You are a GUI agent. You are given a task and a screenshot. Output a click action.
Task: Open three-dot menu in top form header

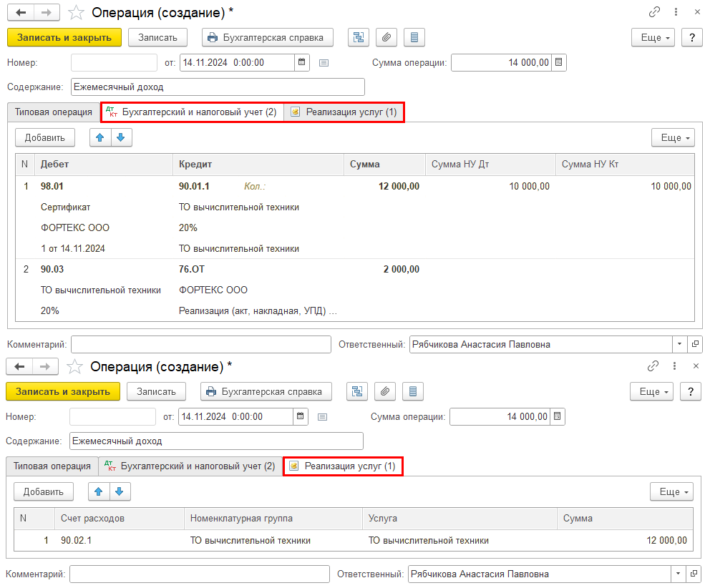click(x=676, y=12)
